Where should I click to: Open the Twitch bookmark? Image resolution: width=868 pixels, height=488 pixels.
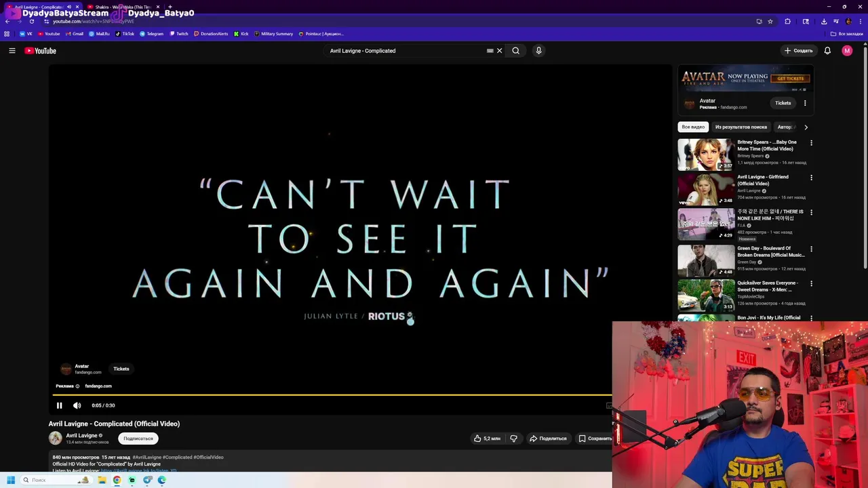179,34
